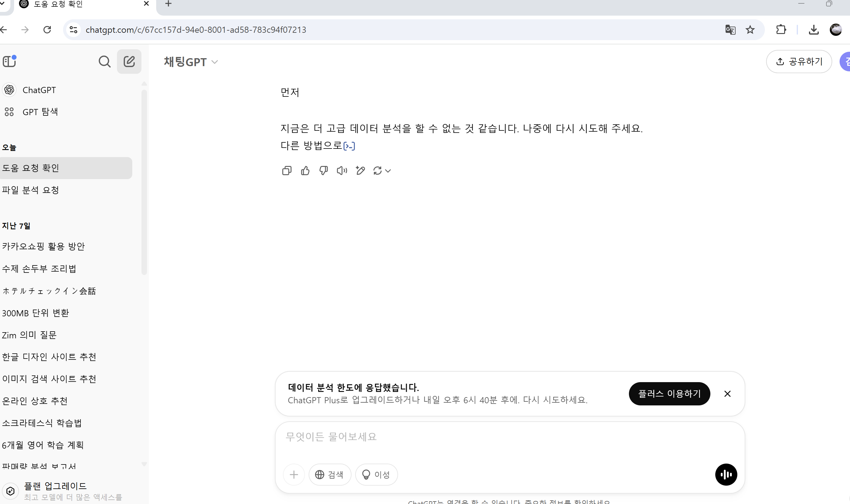Screen dimensions: 850x504
Task: Regenerate the response with refresh icon
Action: [377, 171]
